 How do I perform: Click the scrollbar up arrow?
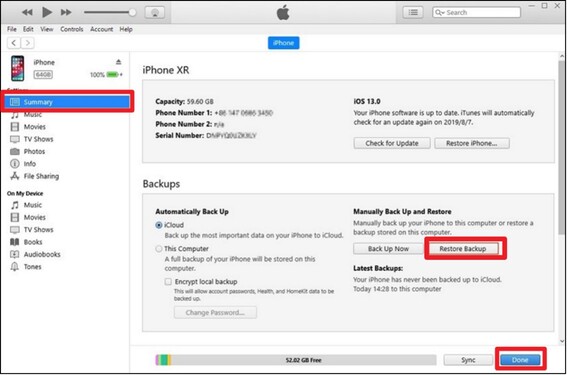point(561,56)
